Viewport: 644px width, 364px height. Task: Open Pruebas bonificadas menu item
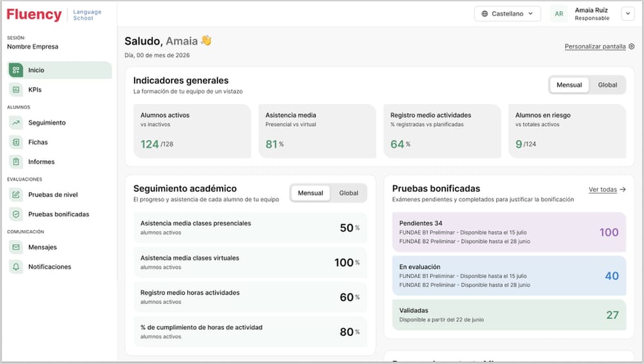(60, 214)
